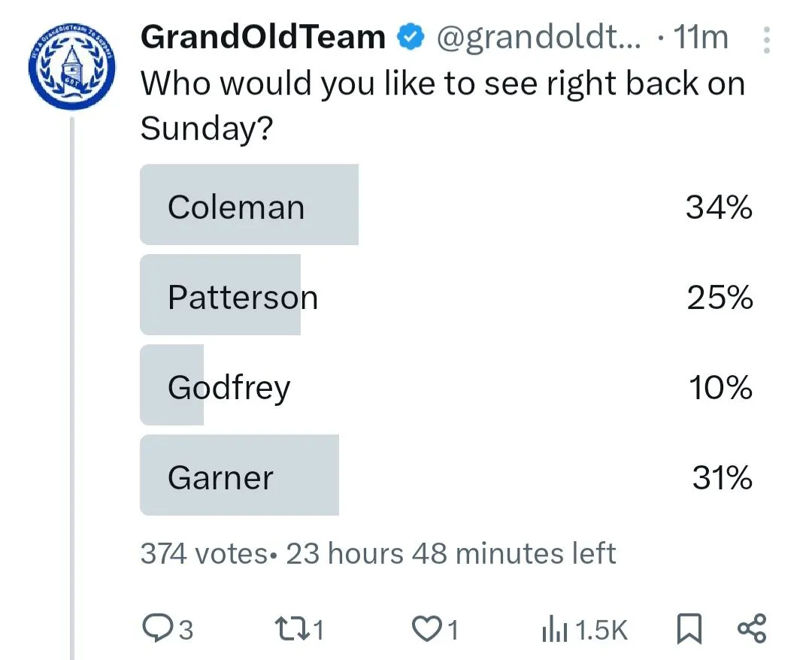Click the 374 votes count
Viewport: 812px width, 660px height.
click(203, 554)
